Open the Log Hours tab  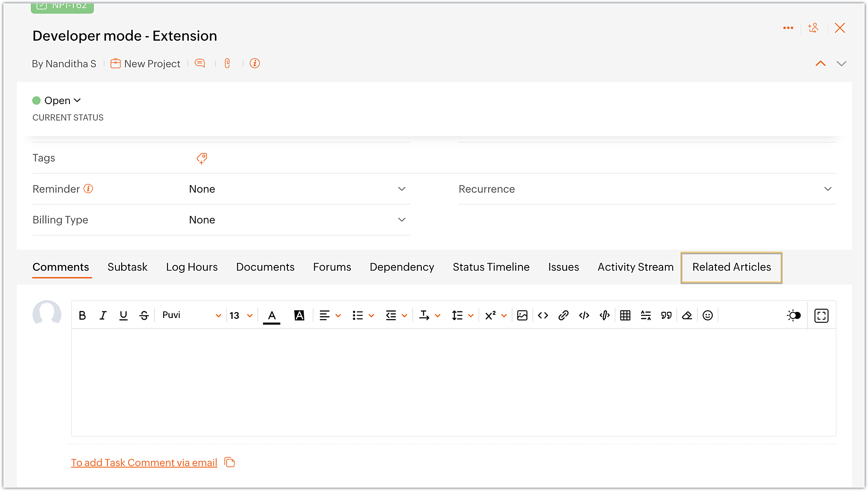[192, 267]
